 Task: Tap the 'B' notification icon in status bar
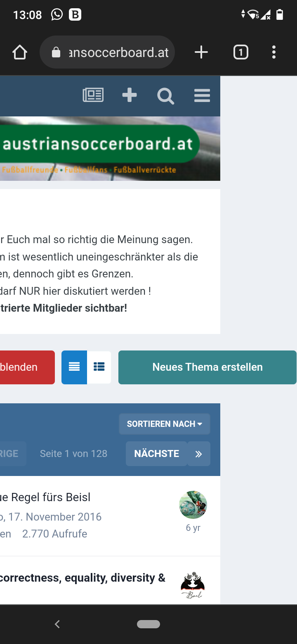75,15
